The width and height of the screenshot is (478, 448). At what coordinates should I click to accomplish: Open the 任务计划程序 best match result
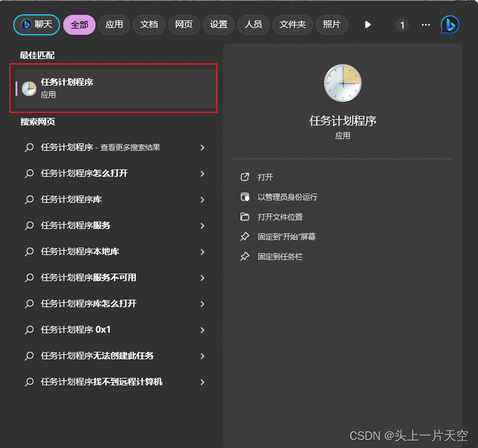point(116,89)
